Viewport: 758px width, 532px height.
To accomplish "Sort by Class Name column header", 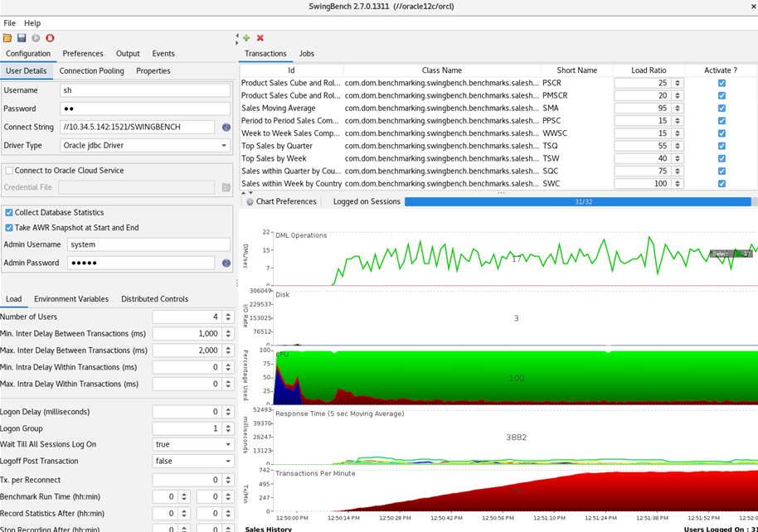I will pyautogui.click(x=441, y=70).
